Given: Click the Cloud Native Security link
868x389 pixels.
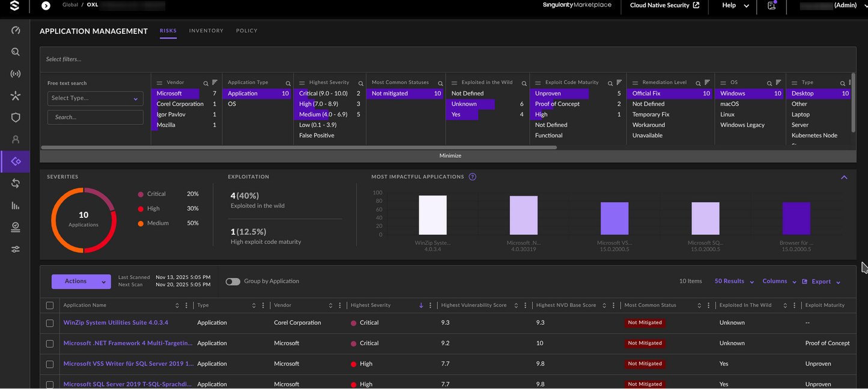Looking at the screenshot, I should pyautogui.click(x=659, y=5).
